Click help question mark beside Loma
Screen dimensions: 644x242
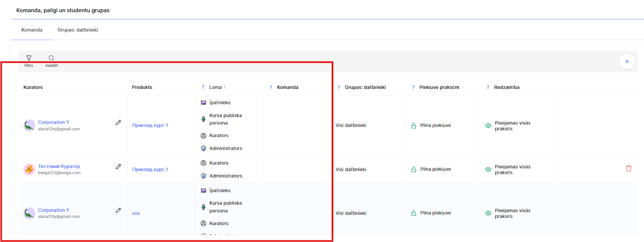click(x=203, y=87)
